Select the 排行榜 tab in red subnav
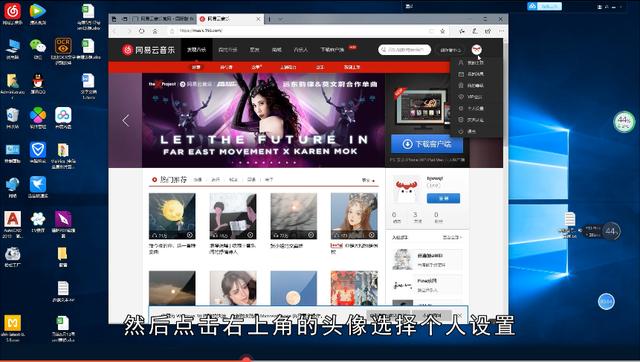This screenshot has width=640, height=362. point(226,67)
